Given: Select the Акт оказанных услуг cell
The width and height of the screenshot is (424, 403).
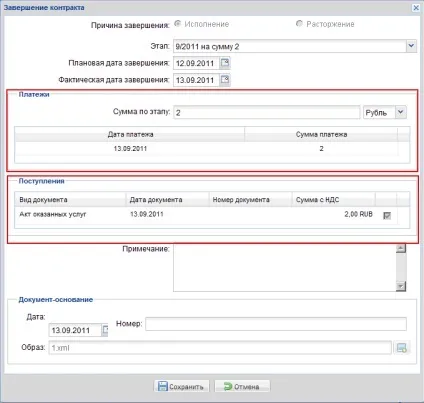Looking at the screenshot, I should coord(70,214).
